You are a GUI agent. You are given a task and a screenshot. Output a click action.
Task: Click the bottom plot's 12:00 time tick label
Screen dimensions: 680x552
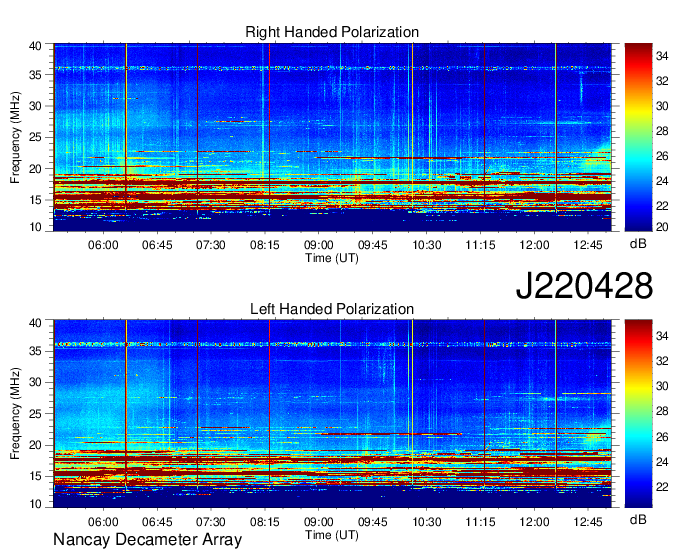pos(534,522)
